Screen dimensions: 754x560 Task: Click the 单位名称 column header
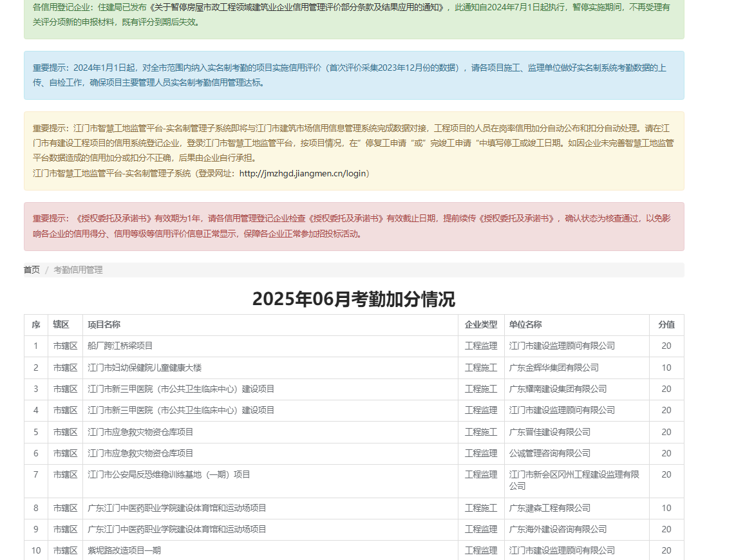pos(525,325)
